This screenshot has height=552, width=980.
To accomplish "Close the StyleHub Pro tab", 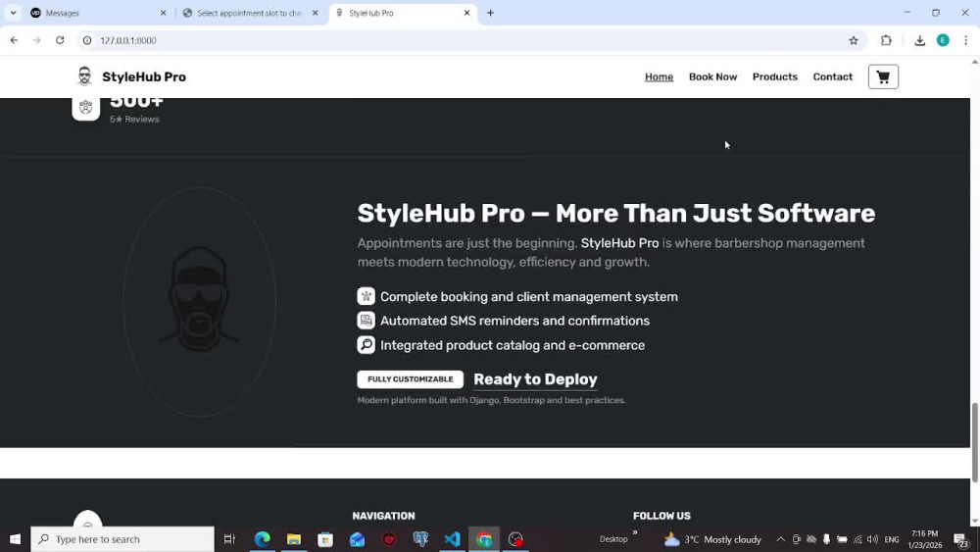I will point(466,13).
